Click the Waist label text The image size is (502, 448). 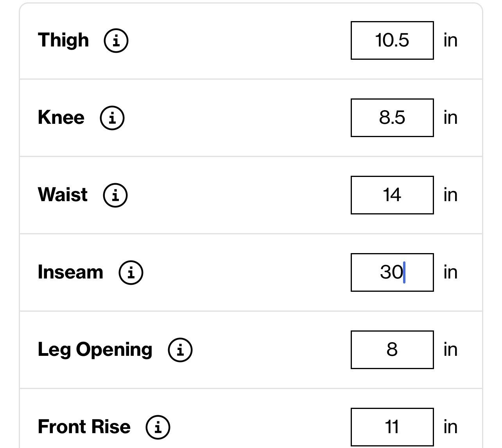coord(63,195)
